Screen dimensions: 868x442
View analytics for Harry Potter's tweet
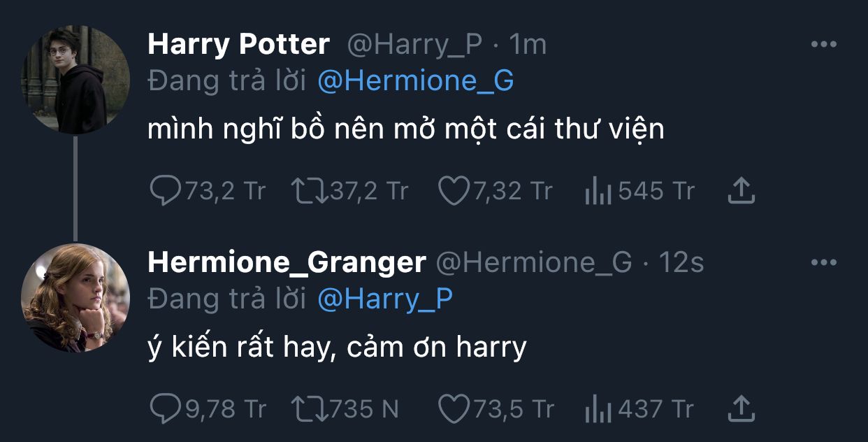pos(598,191)
